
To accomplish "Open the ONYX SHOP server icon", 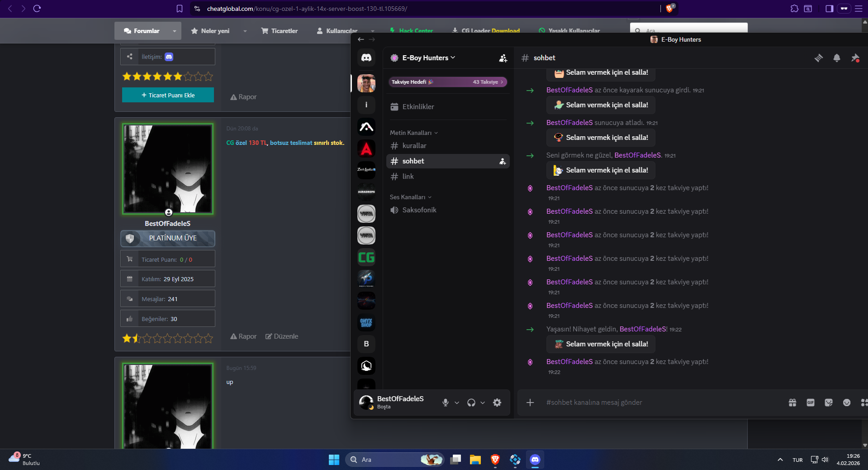I will [x=366, y=322].
